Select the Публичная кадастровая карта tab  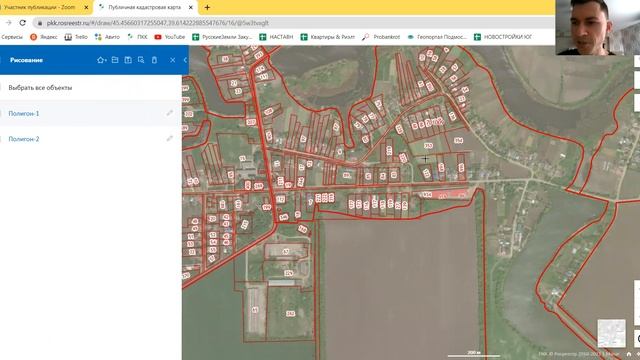pyautogui.click(x=144, y=7)
